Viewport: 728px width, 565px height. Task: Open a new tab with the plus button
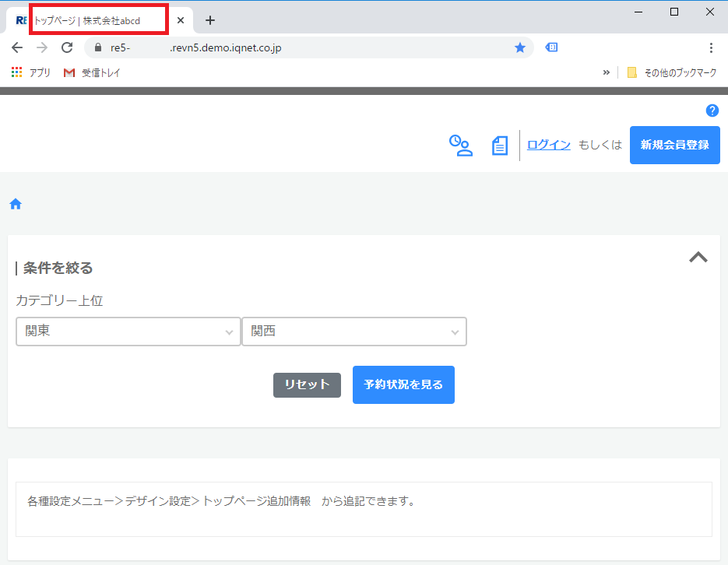[x=209, y=21]
